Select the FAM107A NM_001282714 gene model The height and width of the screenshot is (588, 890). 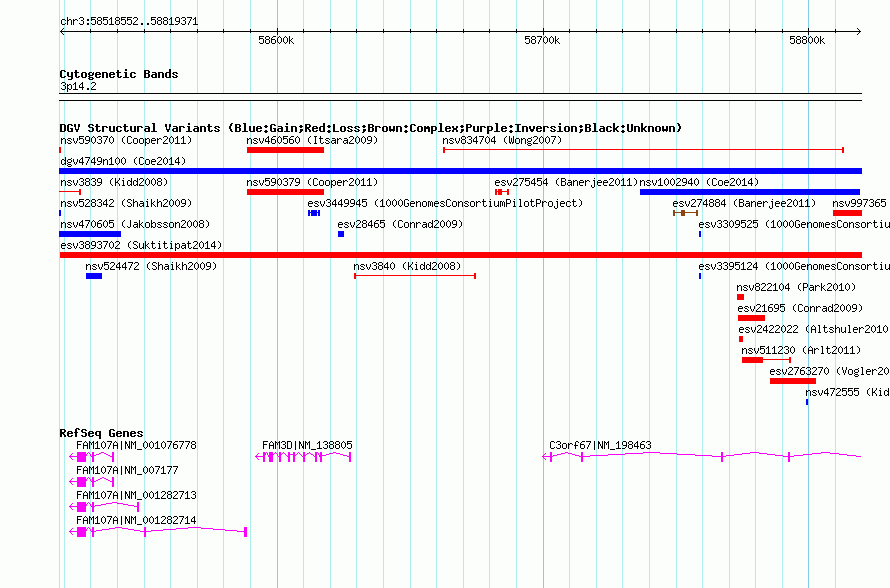158,532
